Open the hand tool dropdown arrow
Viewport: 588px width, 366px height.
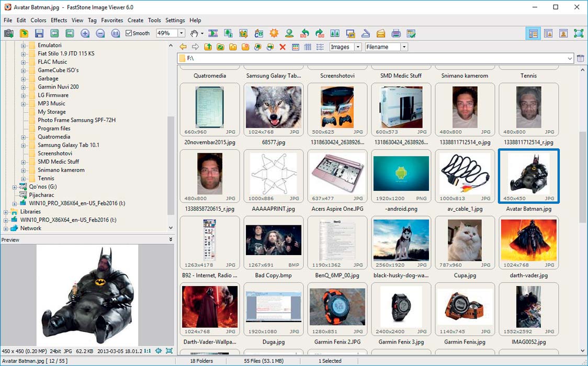click(x=202, y=33)
